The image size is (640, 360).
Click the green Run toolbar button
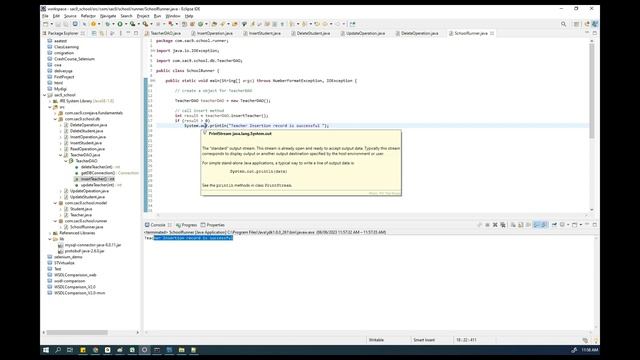[x=120, y=24]
